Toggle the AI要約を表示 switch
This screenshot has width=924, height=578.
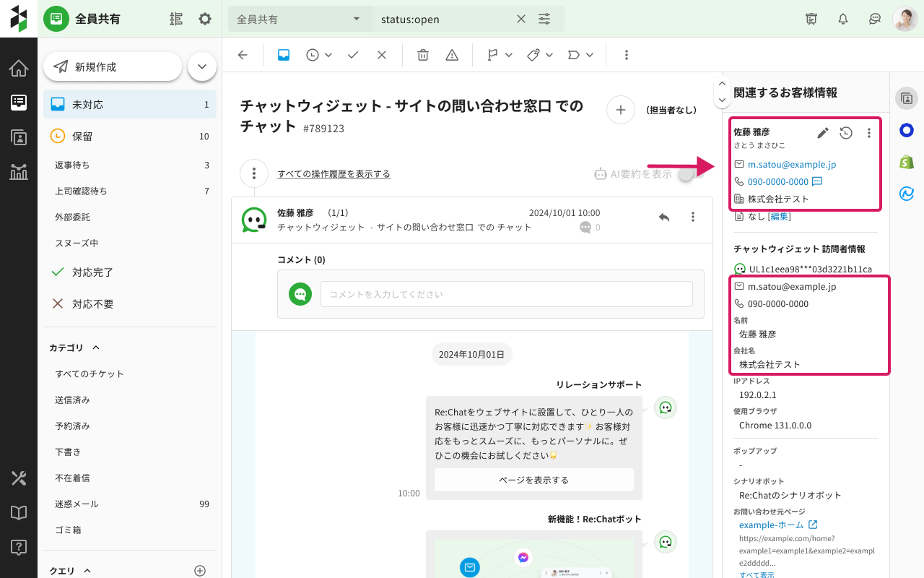click(689, 173)
